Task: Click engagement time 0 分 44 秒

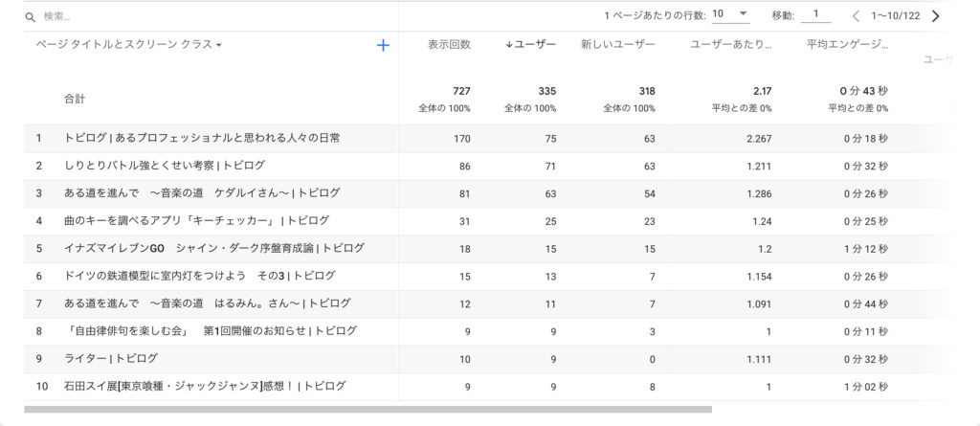Action: [x=865, y=304]
